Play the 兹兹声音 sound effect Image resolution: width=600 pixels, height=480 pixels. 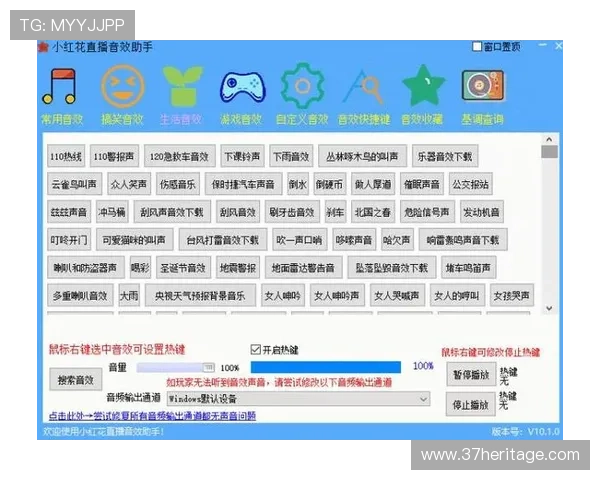tap(69, 212)
